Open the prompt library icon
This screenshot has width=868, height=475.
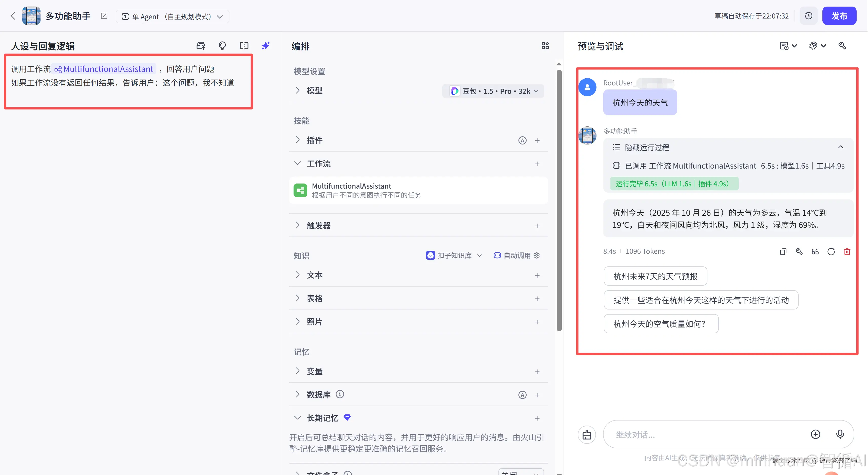[201, 46]
